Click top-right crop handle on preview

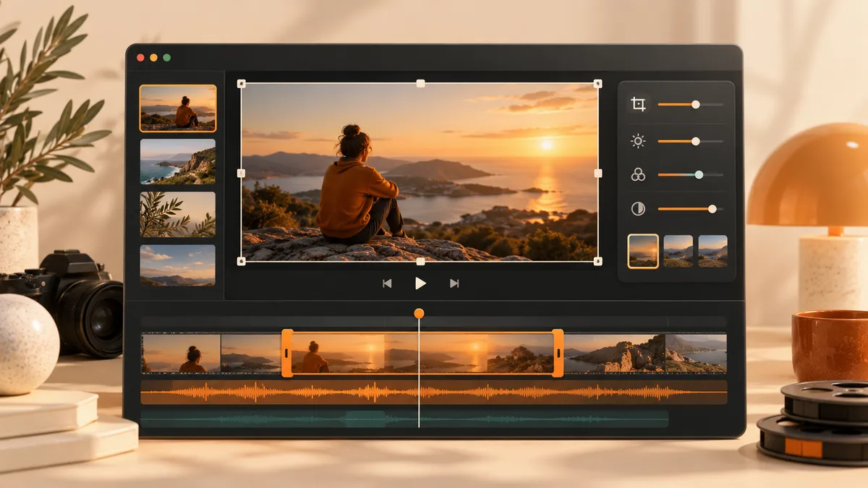597,84
